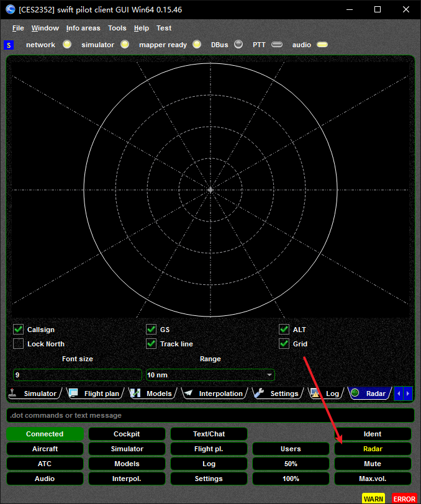421x504 pixels.
Task: Click the network status LED indicator
Action: tap(67, 45)
